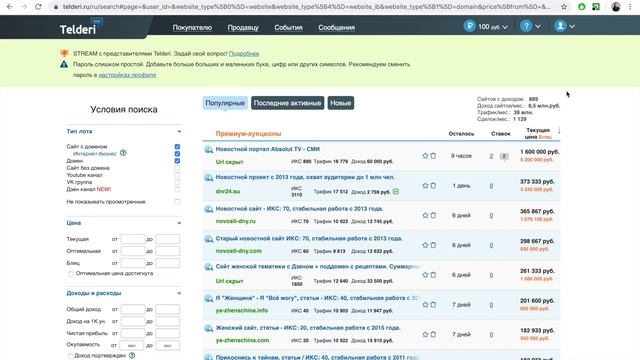Uncheck Сайт с доменом checkbox
The width and height of the screenshot is (640, 360).
pyautogui.click(x=177, y=147)
